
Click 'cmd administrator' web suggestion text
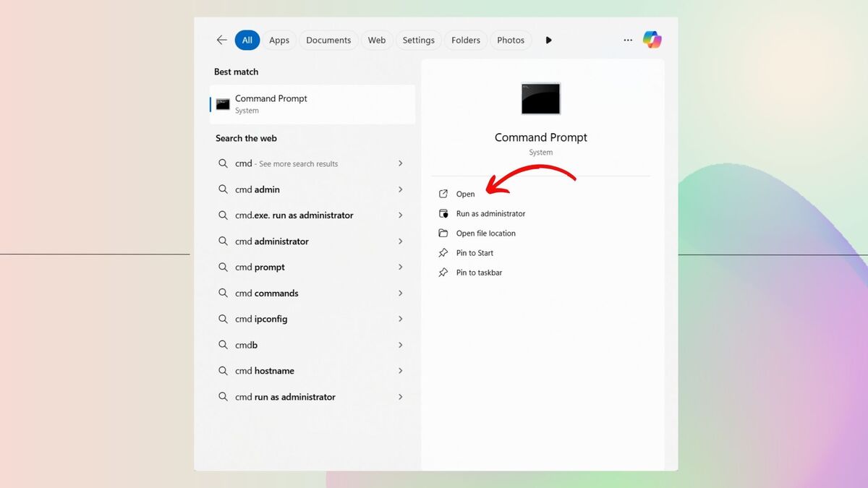(272, 241)
